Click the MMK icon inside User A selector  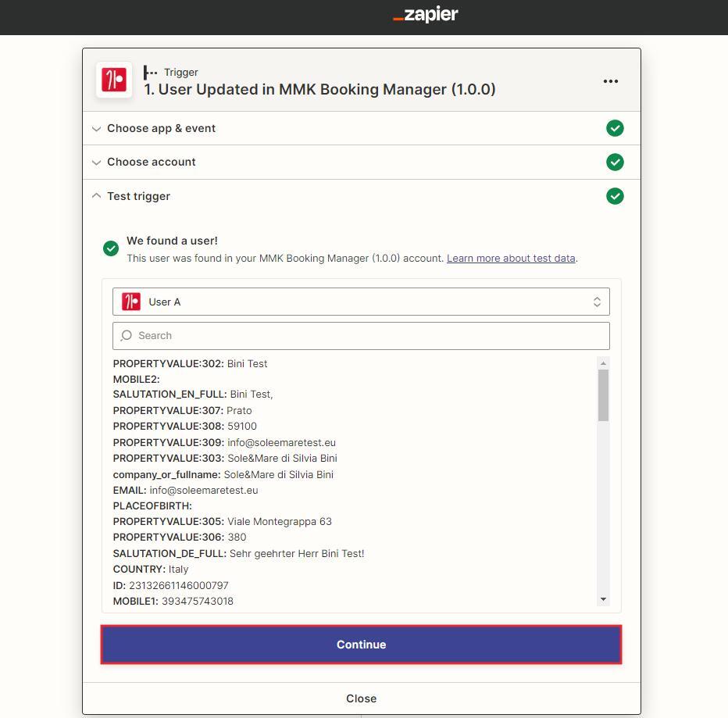point(131,302)
